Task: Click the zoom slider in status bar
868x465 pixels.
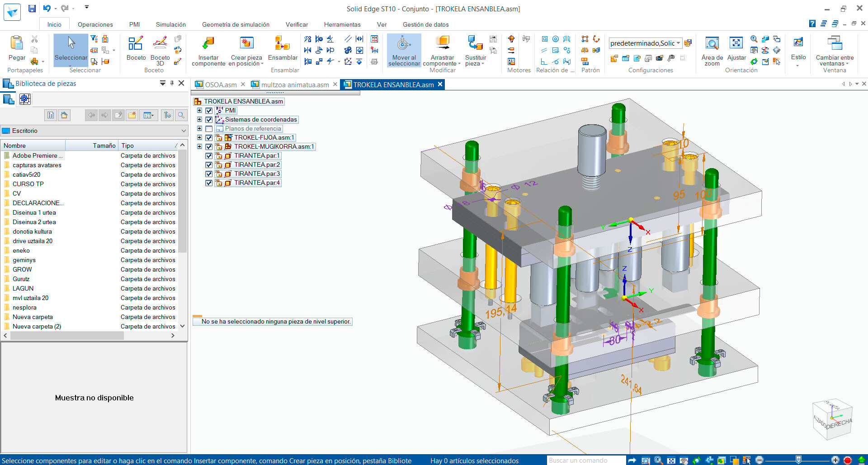Action: 798,460
